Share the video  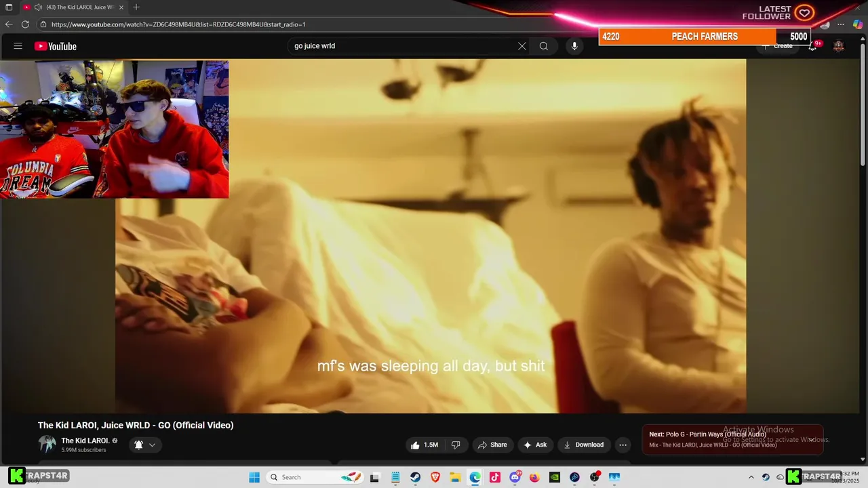coord(492,445)
